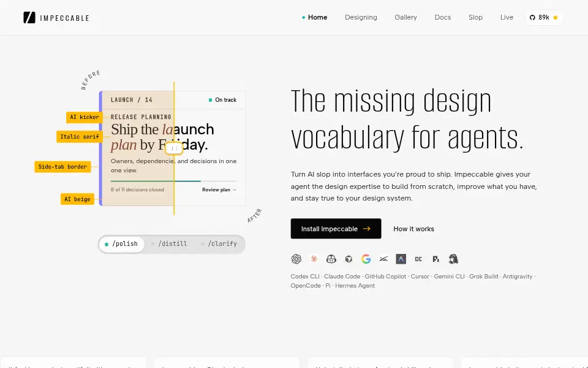Click the "The missing design vocabulary" headline
This screenshot has width=588, height=368.
point(407,120)
